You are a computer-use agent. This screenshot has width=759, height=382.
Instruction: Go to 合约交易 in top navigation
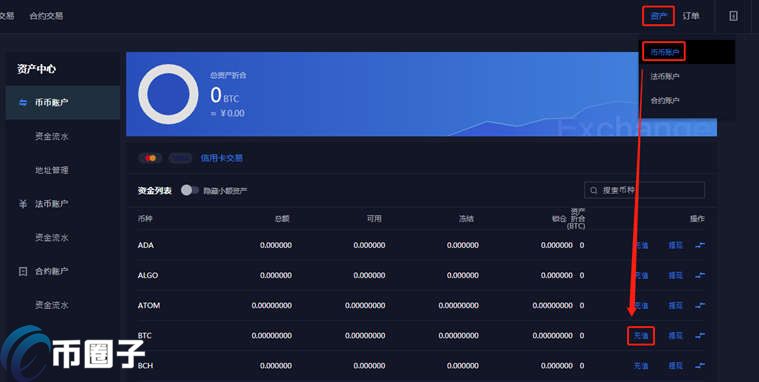coord(46,16)
